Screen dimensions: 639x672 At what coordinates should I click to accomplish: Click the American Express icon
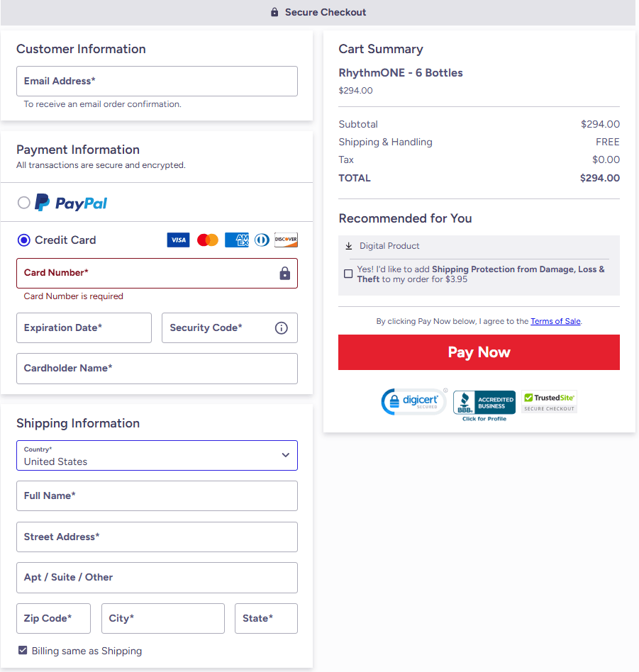(236, 240)
